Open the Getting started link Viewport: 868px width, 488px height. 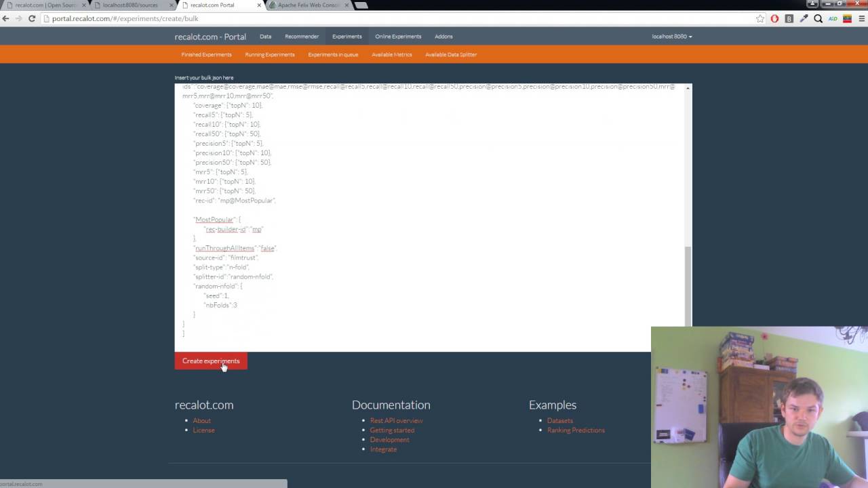click(x=392, y=430)
